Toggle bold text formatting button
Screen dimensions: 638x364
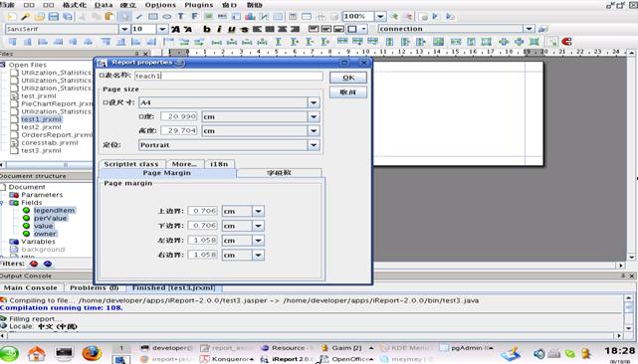coord(207,29)
